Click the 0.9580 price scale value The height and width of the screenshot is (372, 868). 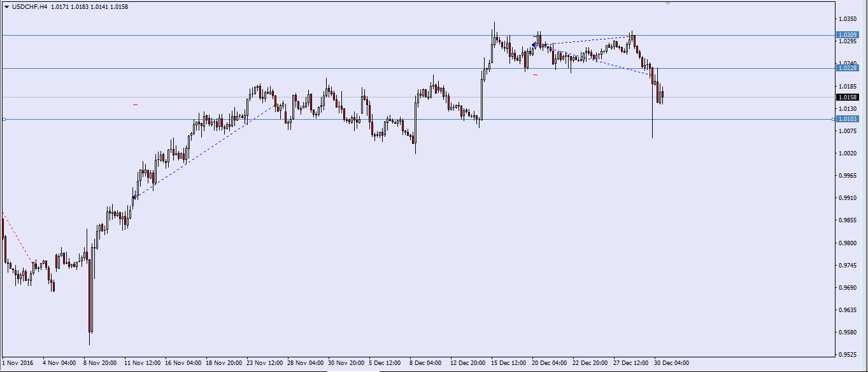tap(848, 332)
